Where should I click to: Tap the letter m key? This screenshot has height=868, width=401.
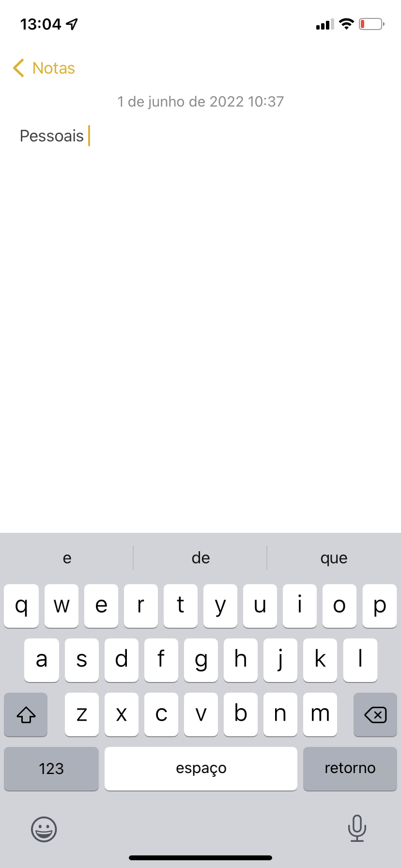320,714
